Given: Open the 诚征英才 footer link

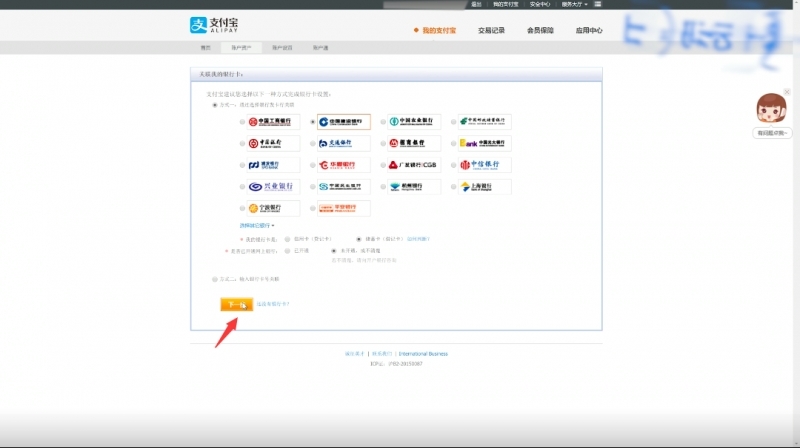Looking at the screenshot, I should coord(355,354).
